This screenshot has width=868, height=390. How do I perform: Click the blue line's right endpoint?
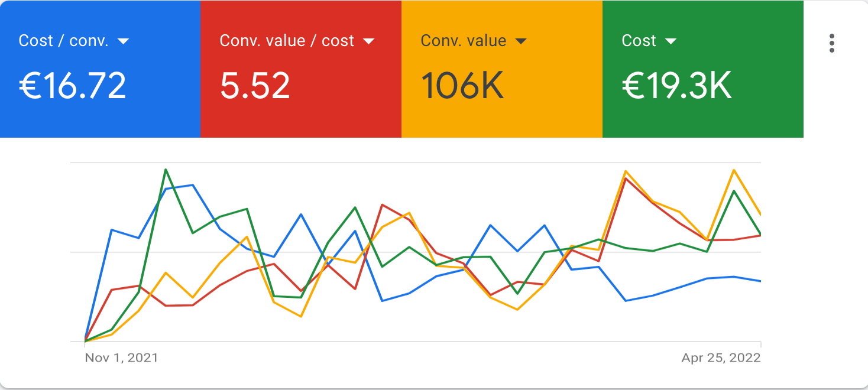pyautogui.click(x=760, y=281)
